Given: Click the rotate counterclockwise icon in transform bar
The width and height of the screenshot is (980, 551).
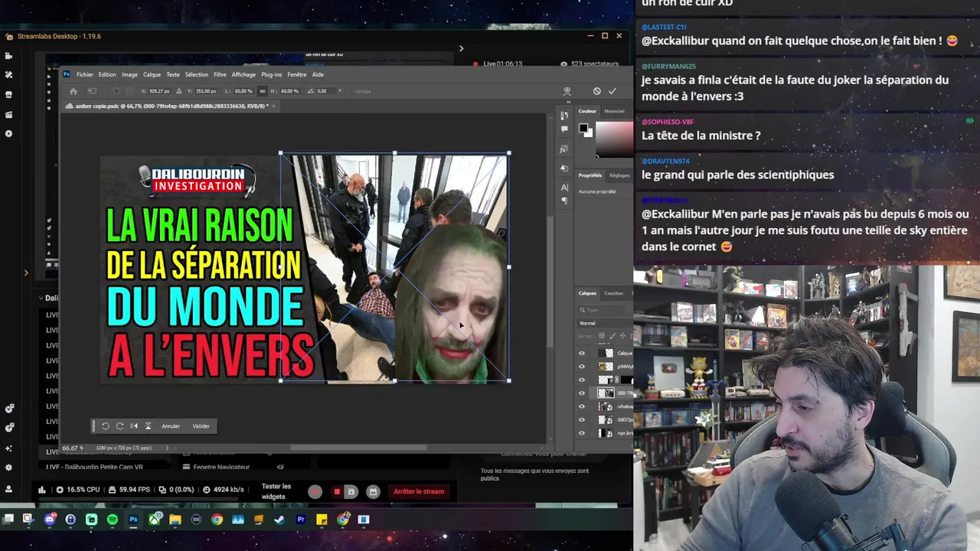Looking at the screenshot, I should coord(106,426).
